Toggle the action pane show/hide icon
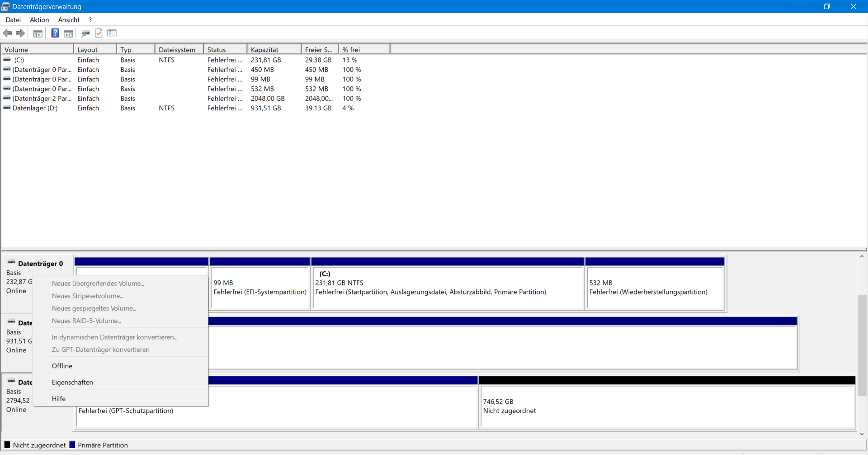The height and width of the screenshot is (455, 868). [x=68, y=33]
